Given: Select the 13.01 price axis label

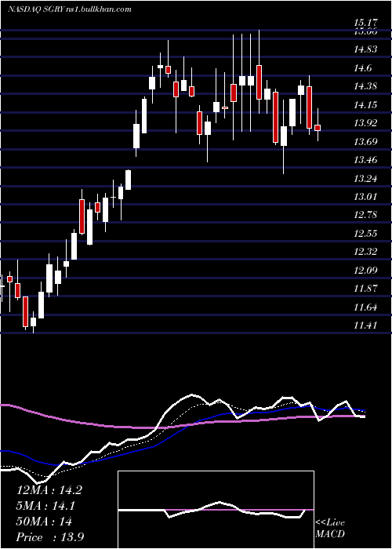Looking at the screenshot, I should click(x=365, y=197).
